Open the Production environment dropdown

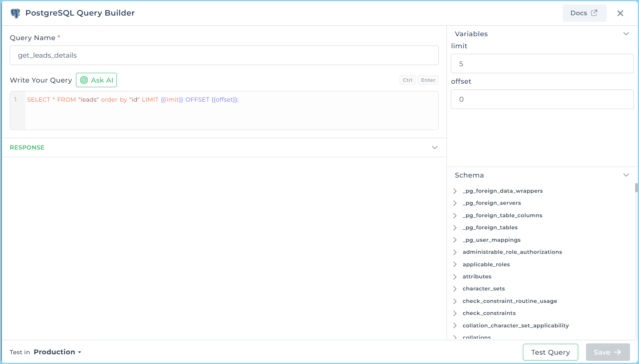(x=57, y=352)
